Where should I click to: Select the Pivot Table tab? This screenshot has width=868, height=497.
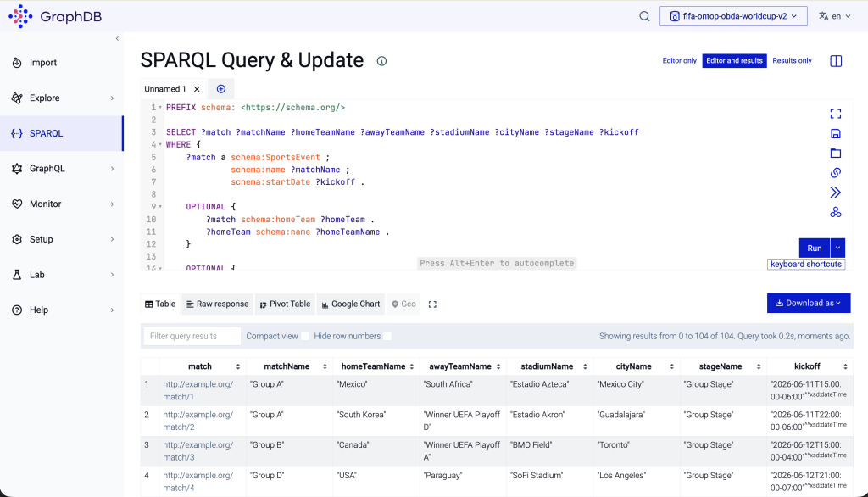[285, 304]
